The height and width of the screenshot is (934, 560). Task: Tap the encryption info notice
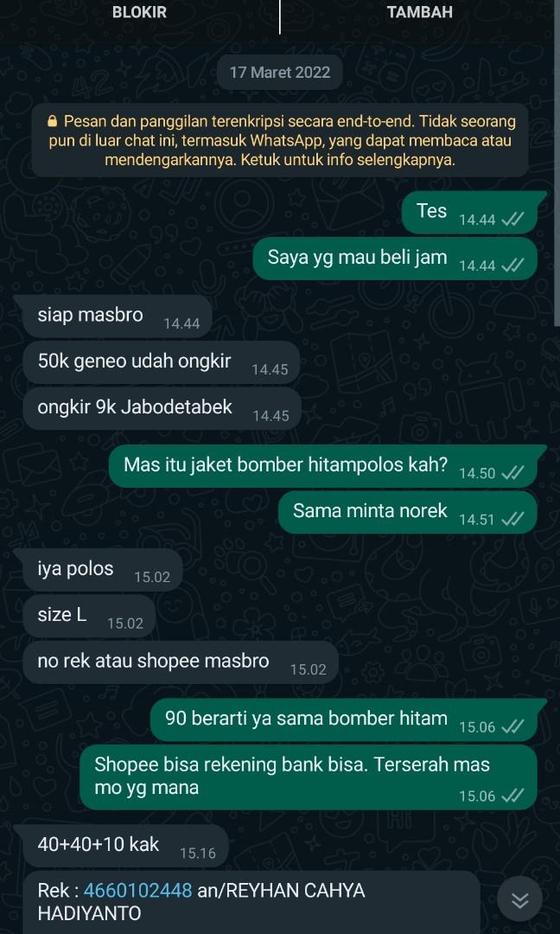[x=280, y=141]
